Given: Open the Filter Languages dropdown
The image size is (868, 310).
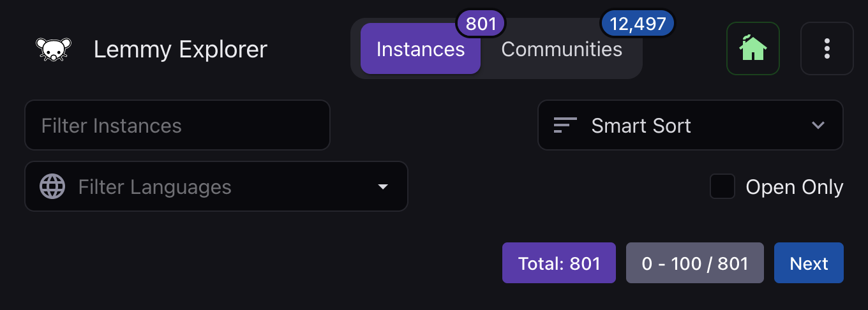Looking at the screenshot, I should coord(216,186).
